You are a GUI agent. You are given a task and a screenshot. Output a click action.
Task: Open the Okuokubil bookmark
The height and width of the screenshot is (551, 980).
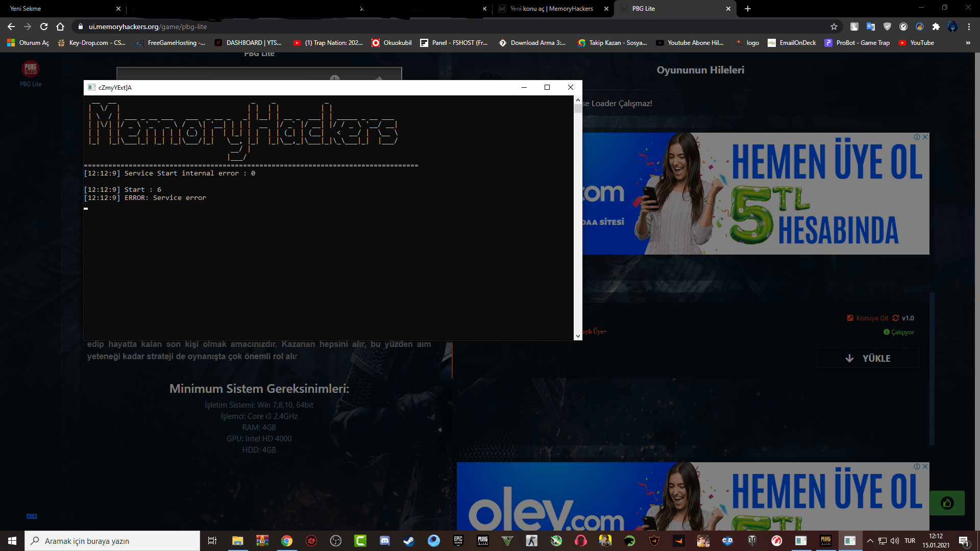click(391, 43)
